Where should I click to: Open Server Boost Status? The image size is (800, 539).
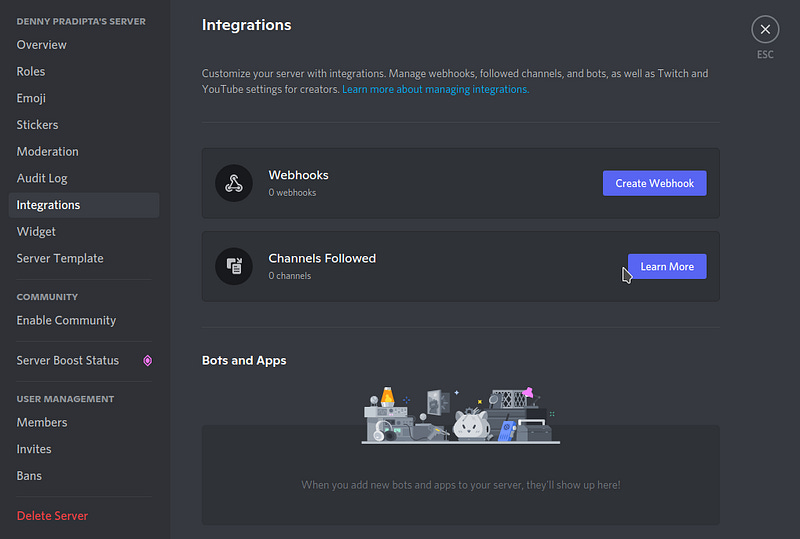[84, 360]
